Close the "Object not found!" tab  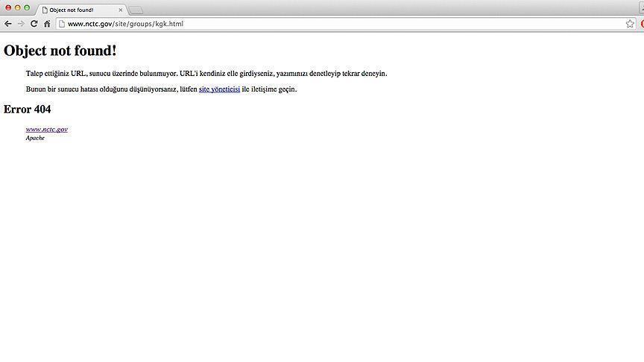[121, 10]
